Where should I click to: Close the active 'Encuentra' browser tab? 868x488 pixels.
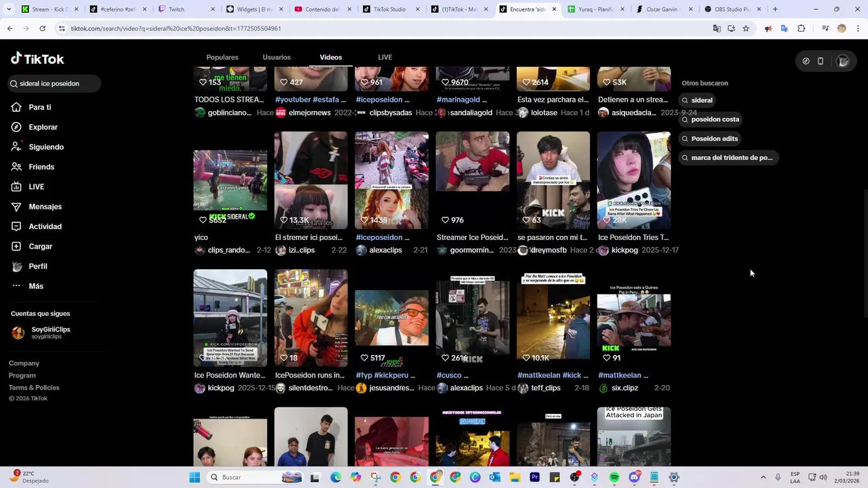pyautogui.click(x=554, y=9)
